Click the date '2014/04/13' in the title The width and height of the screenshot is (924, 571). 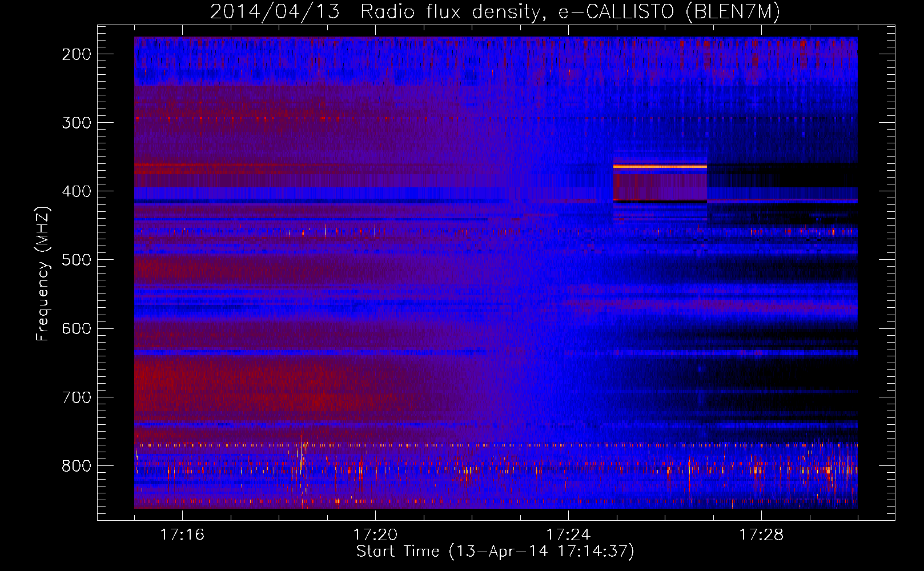point(275,12)
